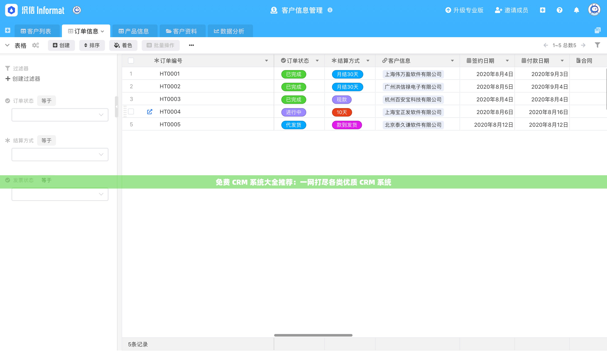607x364 pixels.
Task: Click the info icon next to 客户信息管理
Action: pyautogui.click(x=330, y=10)
